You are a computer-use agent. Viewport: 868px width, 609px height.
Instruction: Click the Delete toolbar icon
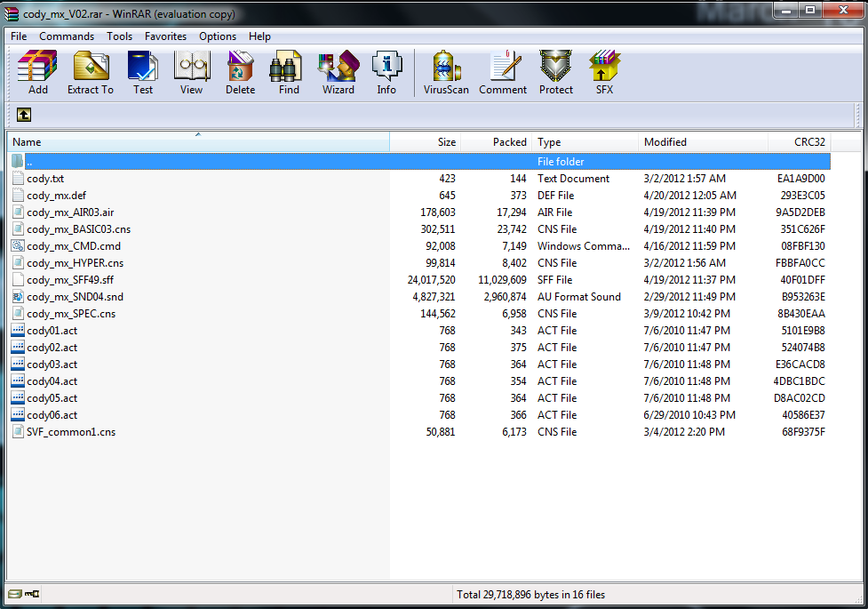[240, 72]
